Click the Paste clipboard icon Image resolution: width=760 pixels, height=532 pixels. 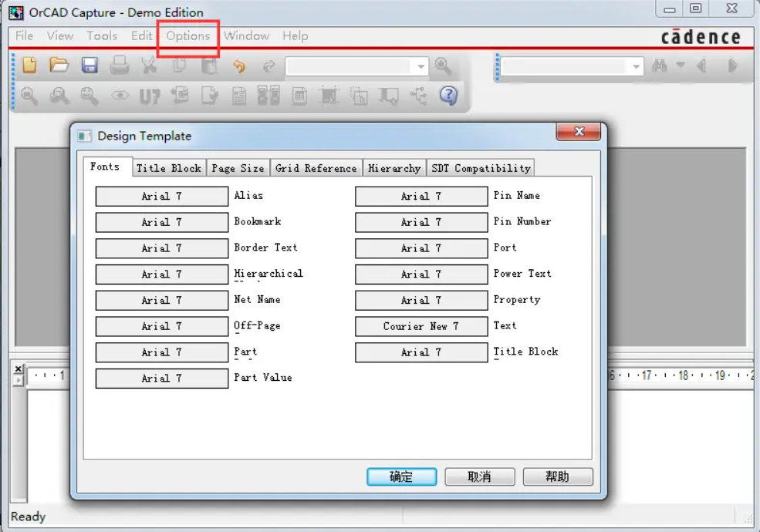(x=209, y=65)
